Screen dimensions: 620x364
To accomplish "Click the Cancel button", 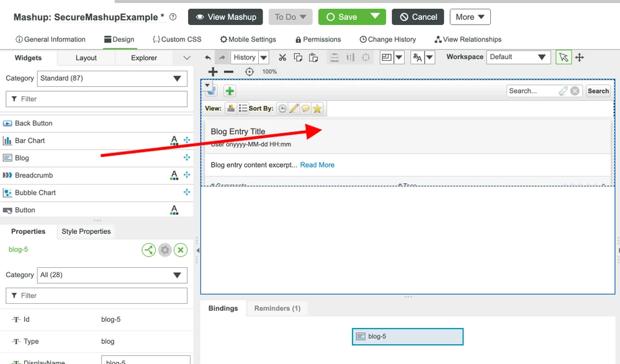I will tap(418, 17).
